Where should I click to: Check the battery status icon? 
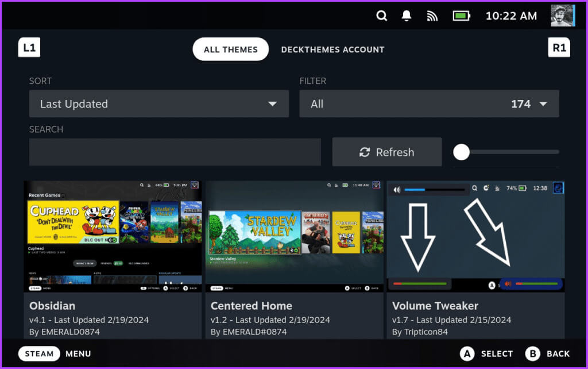462,16
